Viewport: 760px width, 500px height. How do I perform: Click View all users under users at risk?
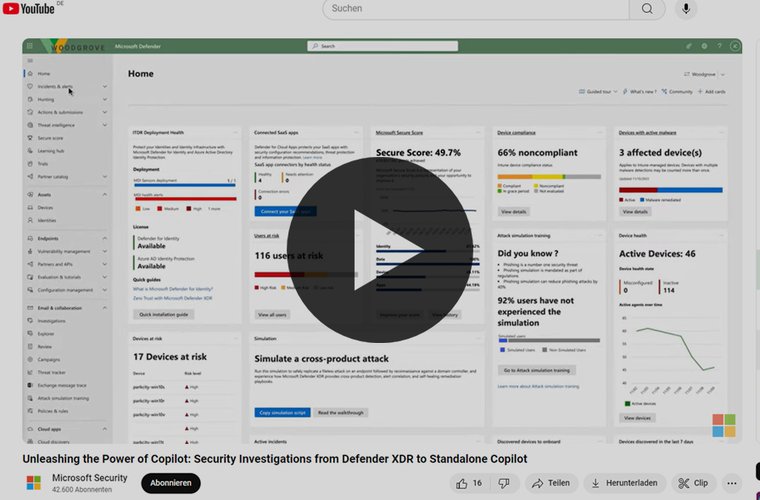(272, 315)
